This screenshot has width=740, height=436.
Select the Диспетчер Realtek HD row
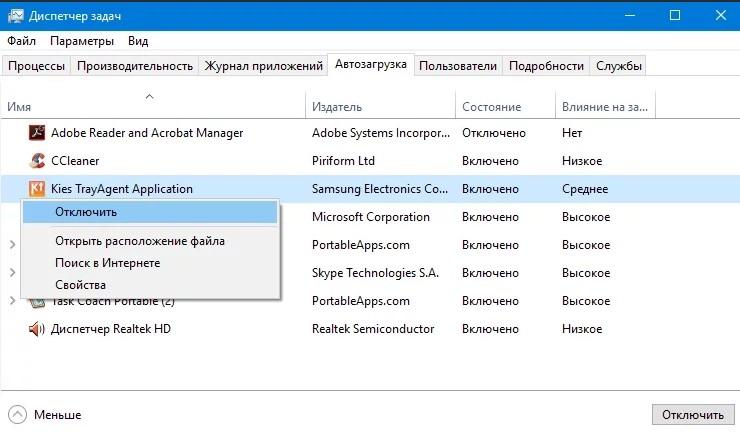point(370,328)
